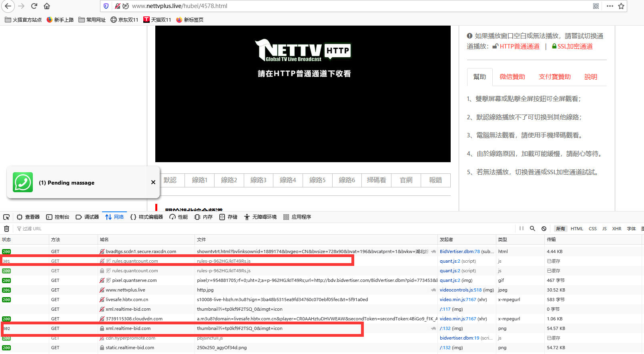Open the 内存 memory panel
This screenshot has height=354, width=644.
[x=203, y=217]
